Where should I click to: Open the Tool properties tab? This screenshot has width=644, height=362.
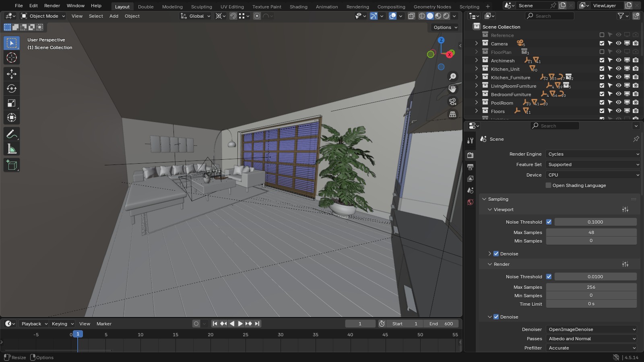[x=470, y=140]
